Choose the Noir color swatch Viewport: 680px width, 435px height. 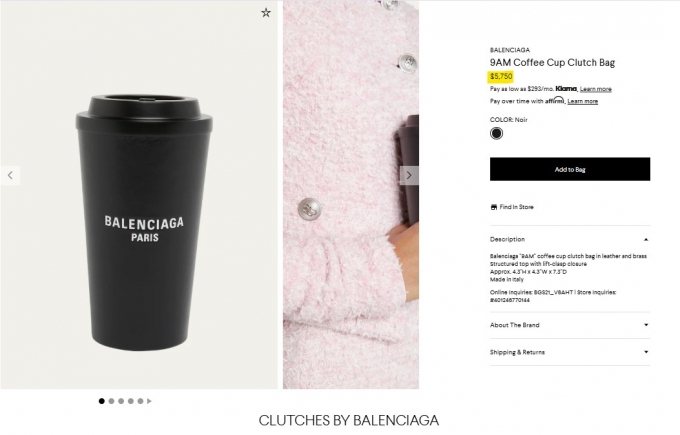497,134
